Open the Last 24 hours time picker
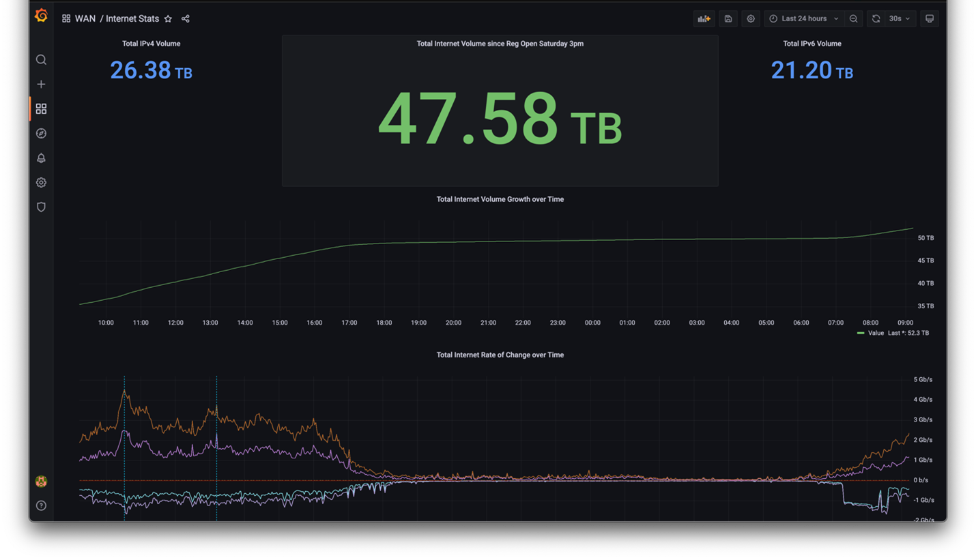Viewport: 976px width, 560px height. click(804, 18)
